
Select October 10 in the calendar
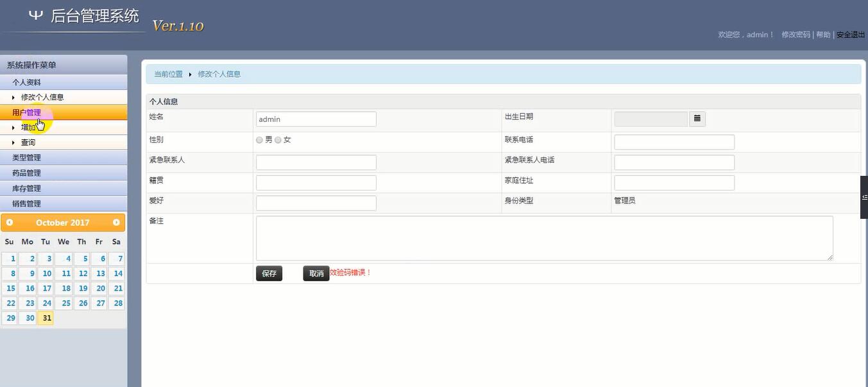click(46, 273)
